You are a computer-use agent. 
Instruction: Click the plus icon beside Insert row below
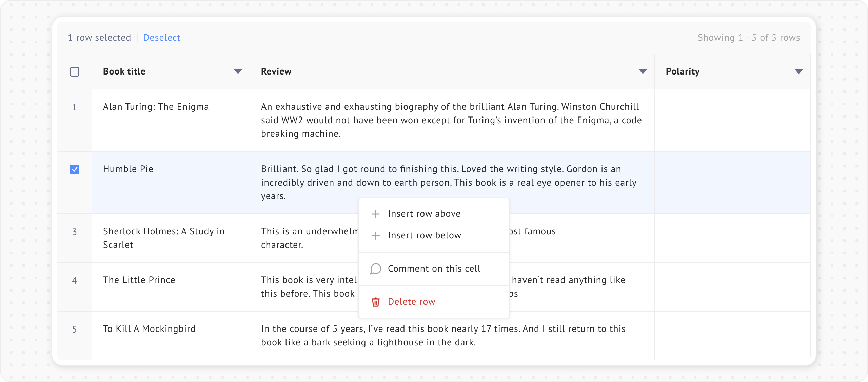click(x=375, y=236)
